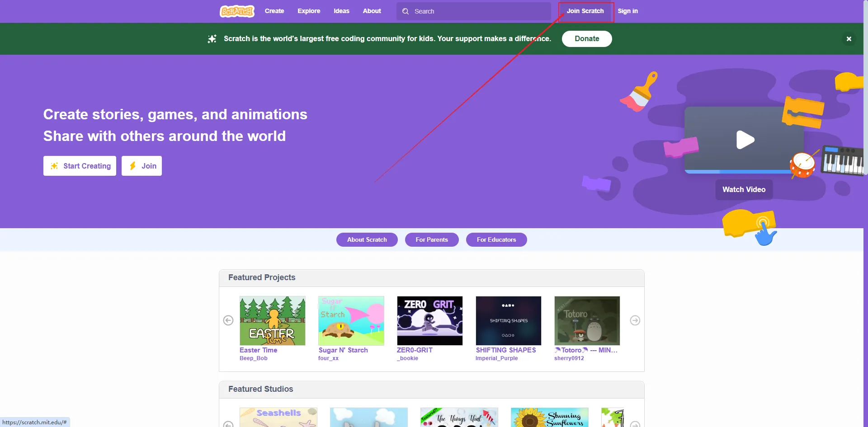Screen dimensions: 868x427
Task: Open the Ideas page
Action: (341, 11)
